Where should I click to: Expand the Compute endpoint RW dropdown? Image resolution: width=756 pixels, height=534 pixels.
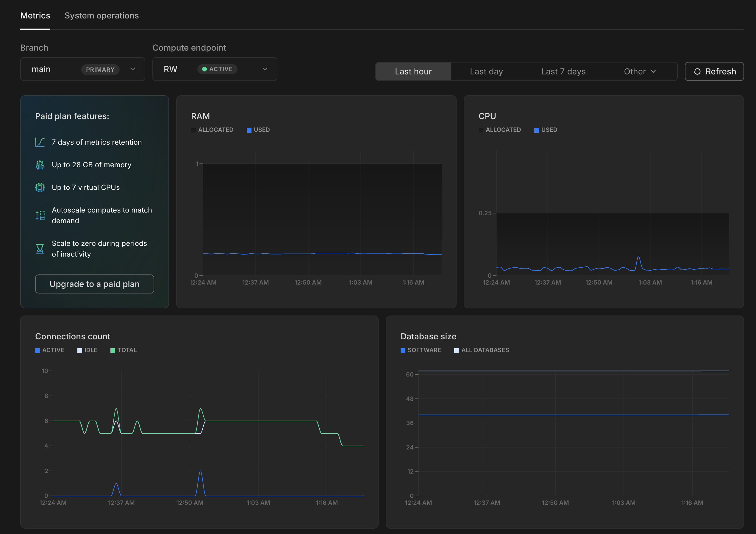coord(214,69)
